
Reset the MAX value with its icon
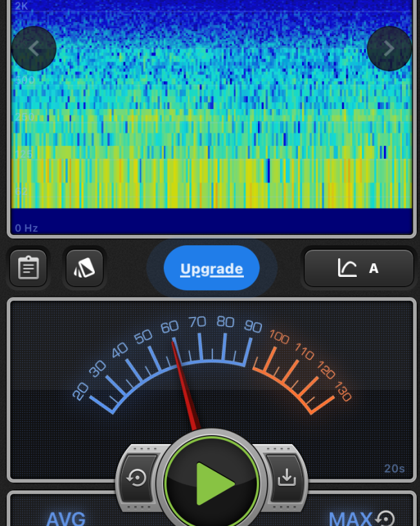coord(385,518)
